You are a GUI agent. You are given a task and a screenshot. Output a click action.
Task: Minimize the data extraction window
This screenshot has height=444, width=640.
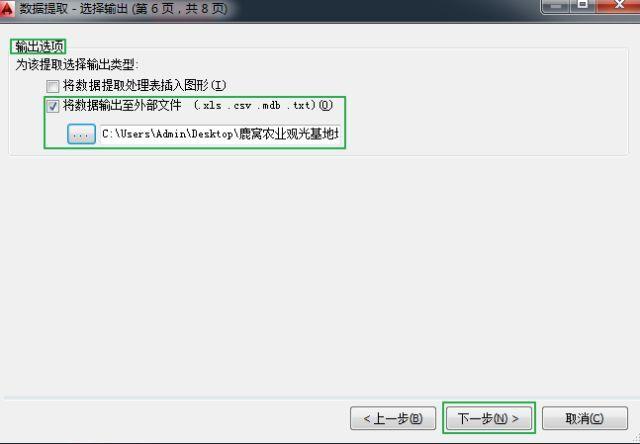[x=555, y=5]
